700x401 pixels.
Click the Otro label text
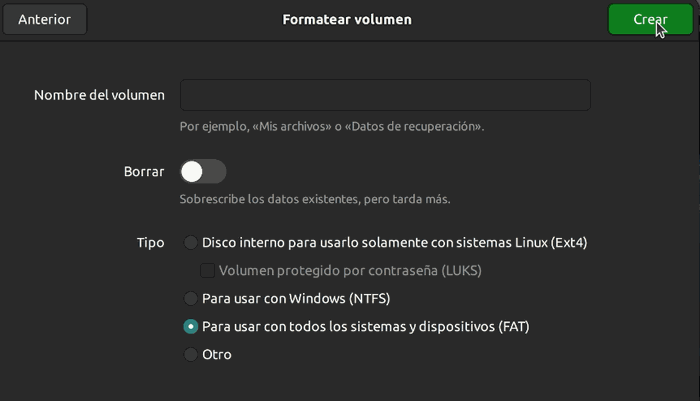(217, 354)
